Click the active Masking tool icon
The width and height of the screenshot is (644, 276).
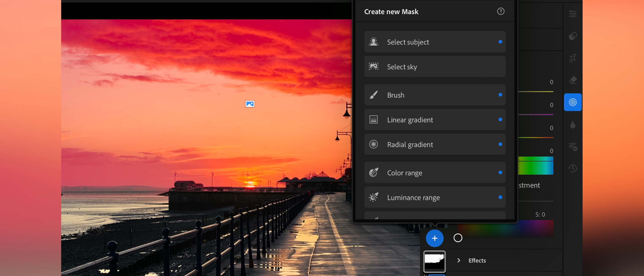point(573,102)
